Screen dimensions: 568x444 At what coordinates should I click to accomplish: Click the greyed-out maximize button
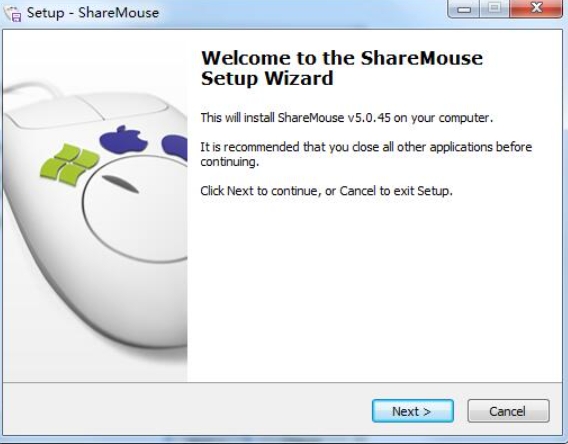pyautogui.click(x=494, y=9)
